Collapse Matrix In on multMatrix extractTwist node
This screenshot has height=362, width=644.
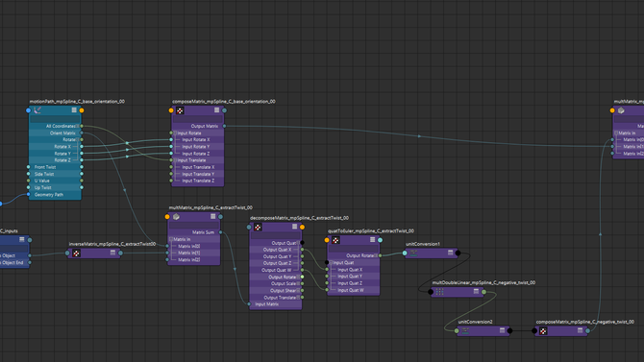(x=171, y=239)
